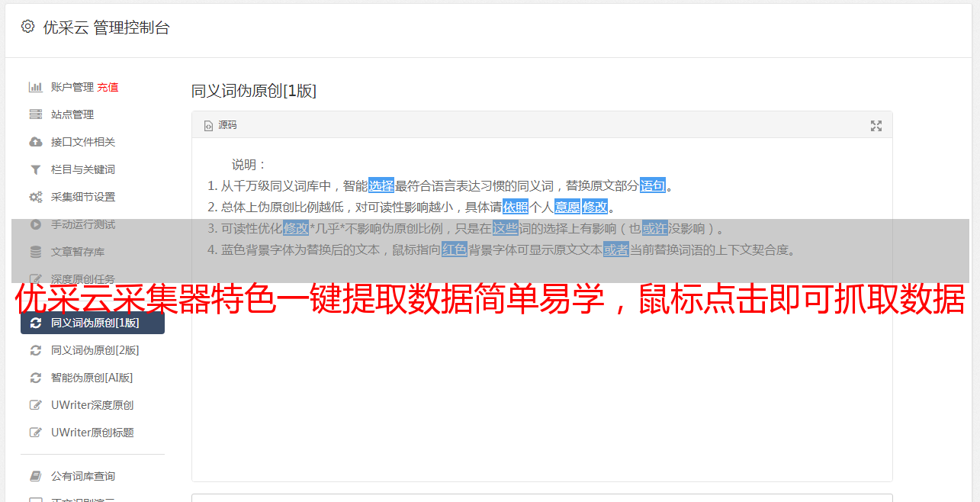Go to UWriter深度原创 page
The width and height of the screenshot is (980, 502).
92,405
